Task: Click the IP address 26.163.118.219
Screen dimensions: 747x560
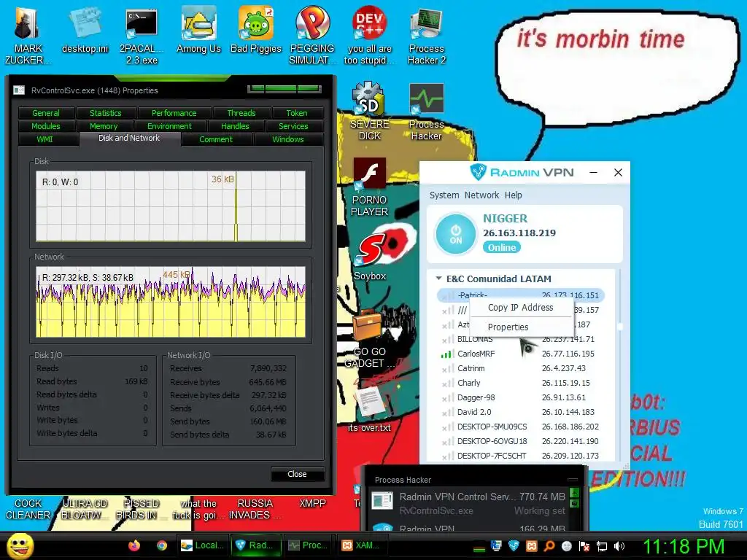Action: click(x=519, y=233)
